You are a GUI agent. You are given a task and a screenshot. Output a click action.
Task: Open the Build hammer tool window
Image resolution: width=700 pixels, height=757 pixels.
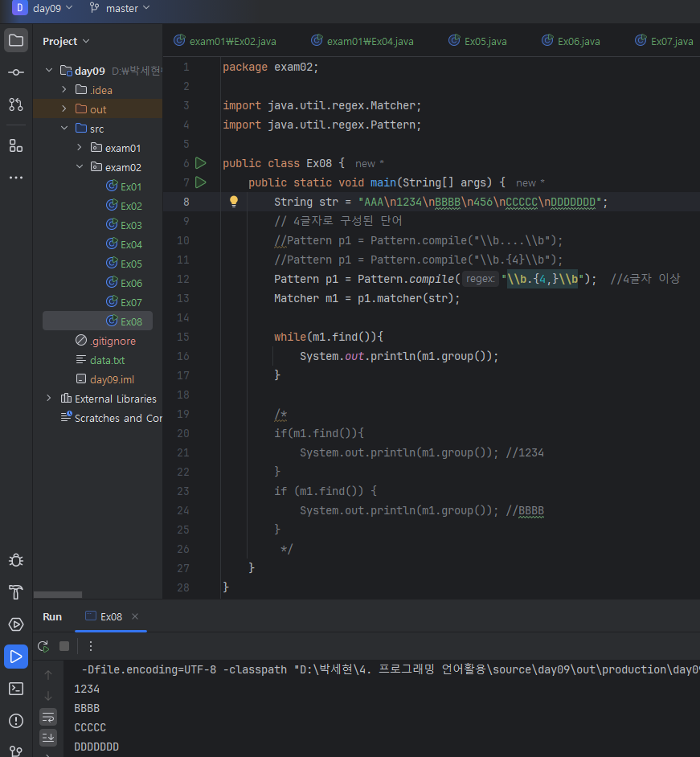tap(16, 592)
